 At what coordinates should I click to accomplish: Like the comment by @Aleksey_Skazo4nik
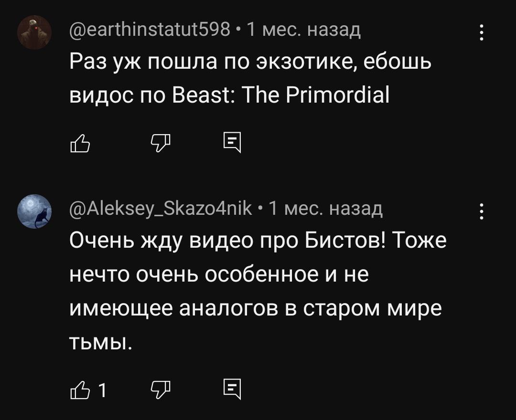click(x=80, y=390)
